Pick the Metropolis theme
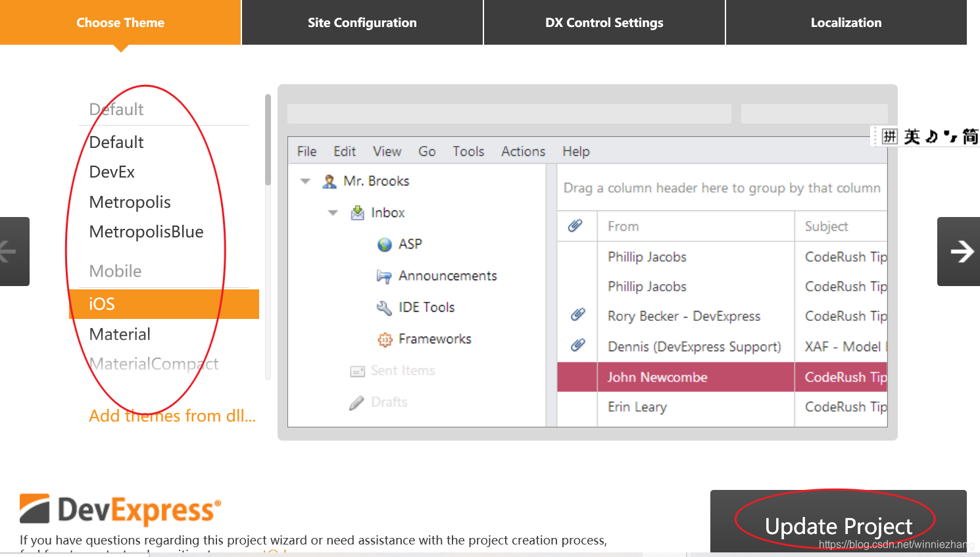Screen dimensions: 980x557 (x=130, y=202)
